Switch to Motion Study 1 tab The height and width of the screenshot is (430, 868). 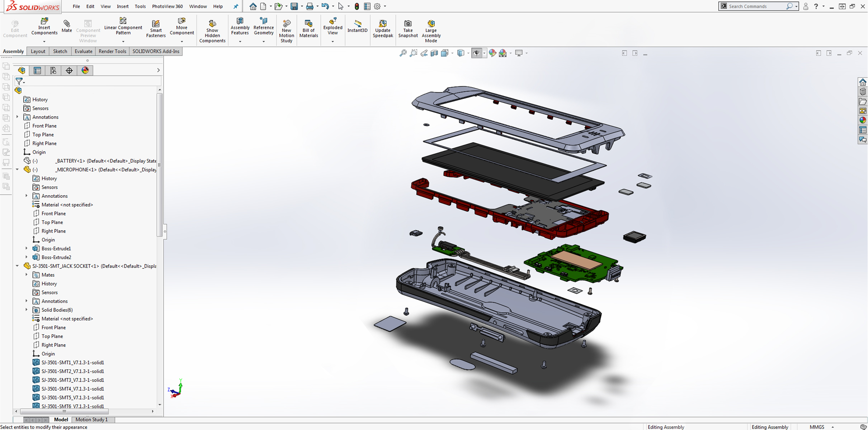click(x=91, y=420)
